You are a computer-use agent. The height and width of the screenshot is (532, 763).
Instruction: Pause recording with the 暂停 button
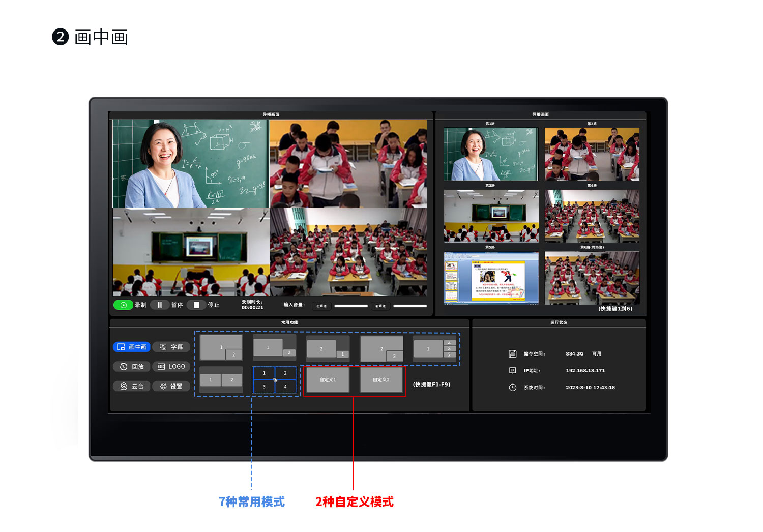pyautogui.click(x=160, y=305)
